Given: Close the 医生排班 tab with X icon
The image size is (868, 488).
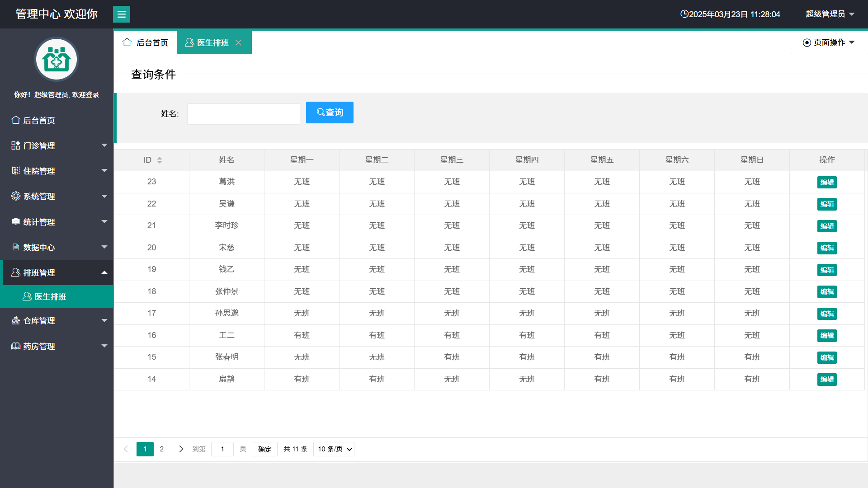Looking at the screenshot, I should coord(239,42).
